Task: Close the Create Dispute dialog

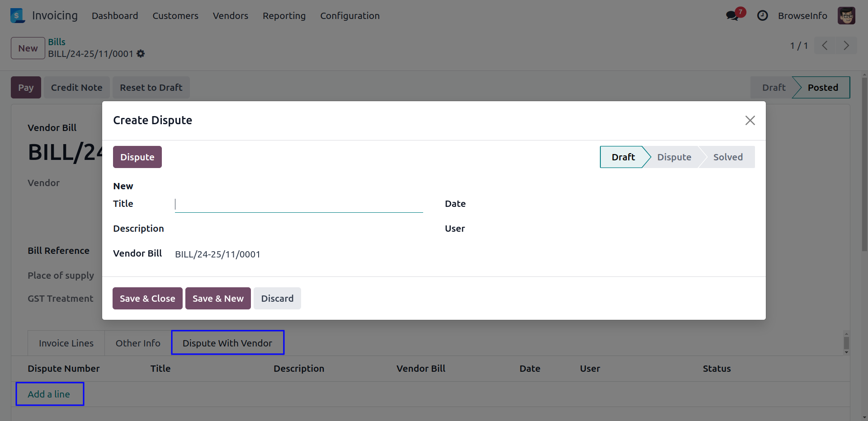Action: pos(750,121)
